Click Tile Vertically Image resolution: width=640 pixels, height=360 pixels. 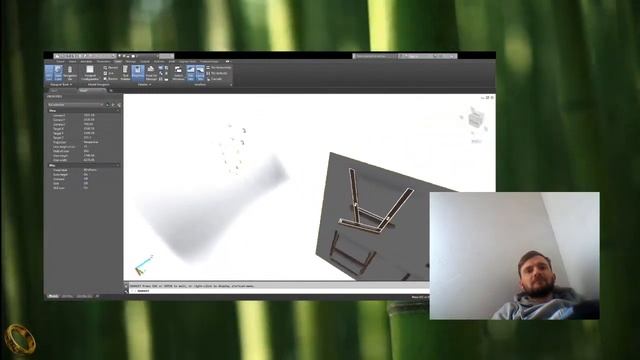point(217,73)
